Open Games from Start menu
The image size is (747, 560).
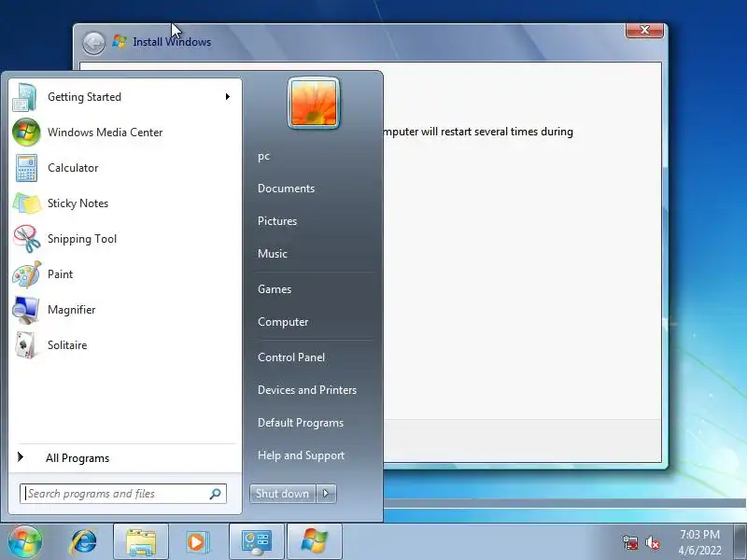pyautogui.click(x=275, y=289)
